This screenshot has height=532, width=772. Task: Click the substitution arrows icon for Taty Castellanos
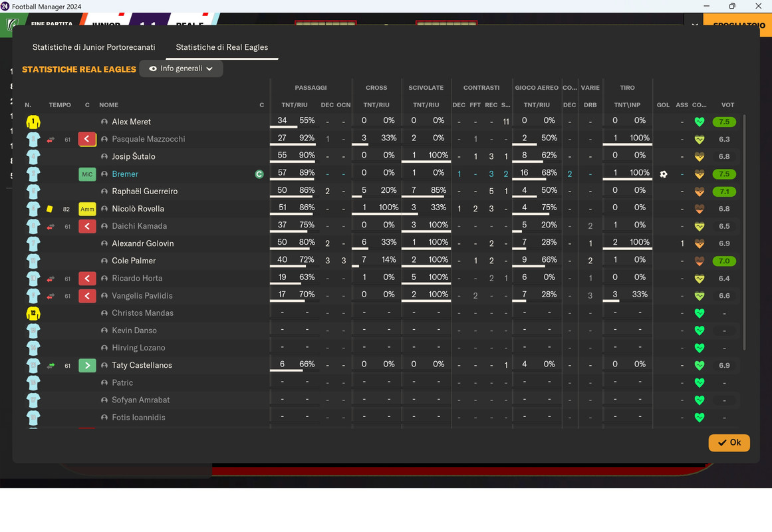[51, 366]
